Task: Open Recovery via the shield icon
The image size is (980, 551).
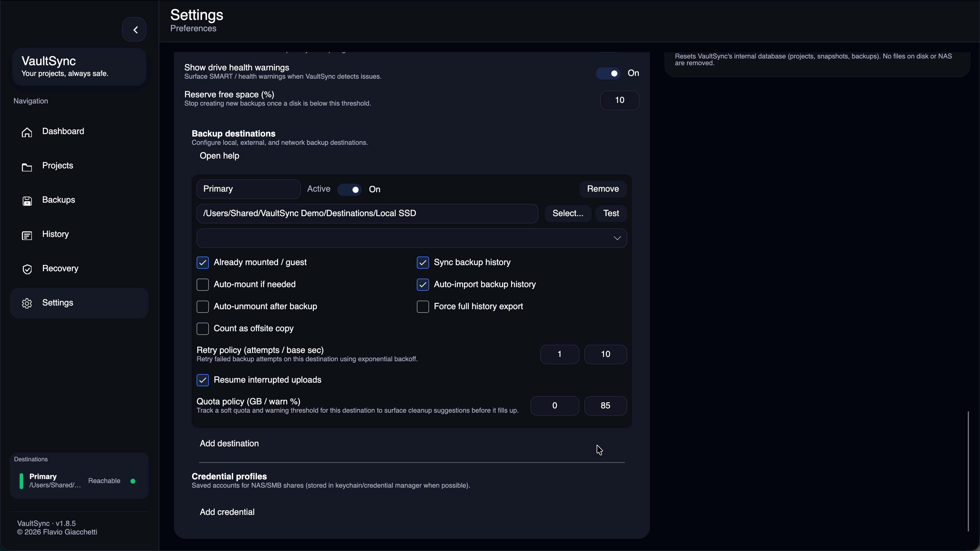Action: pyautogui.click(x=27, y=269)
